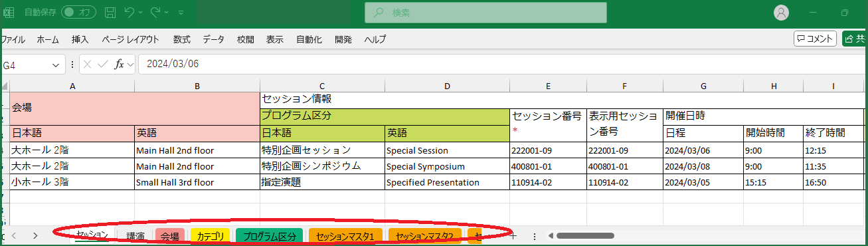Image resolution: width=868 pixels, height=246 pixels.
Task: Switch to the red 会場 sheet tab
Action: (x=170, y=236)
